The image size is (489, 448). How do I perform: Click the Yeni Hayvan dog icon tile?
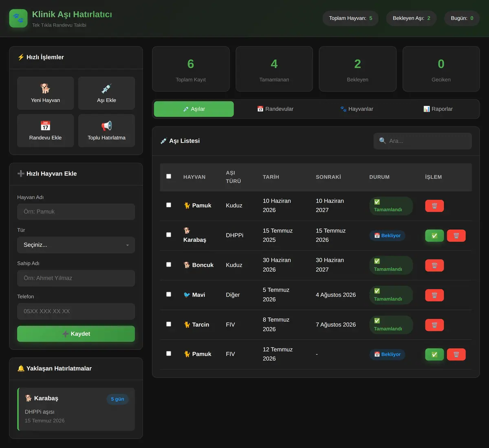coord(45,93)
